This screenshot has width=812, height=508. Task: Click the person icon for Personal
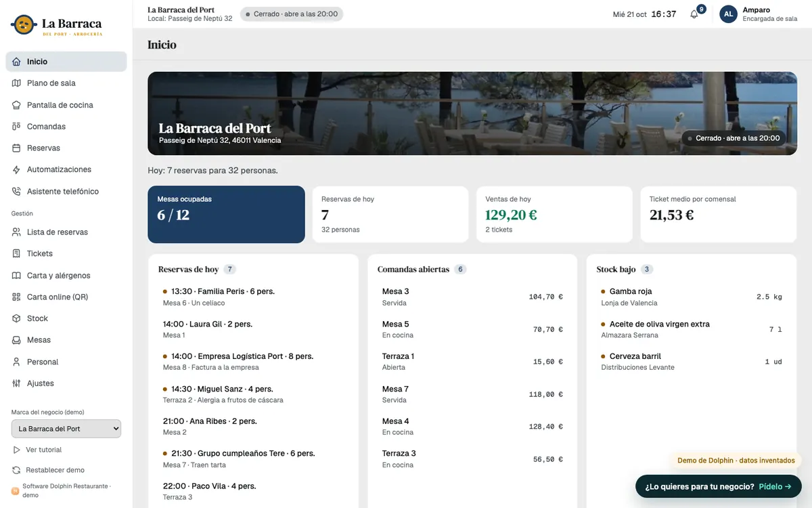click(16, 362)
